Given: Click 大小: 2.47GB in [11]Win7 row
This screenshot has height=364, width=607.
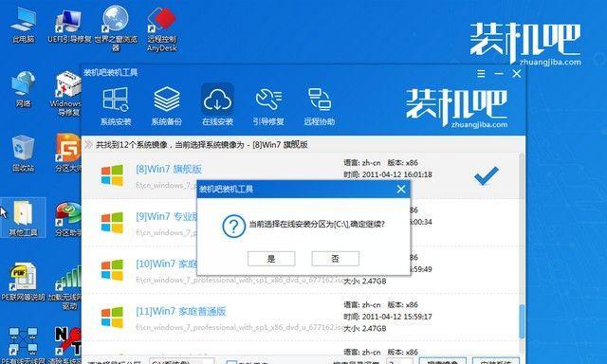Looking at the screenshot, I should click(365, 328).
